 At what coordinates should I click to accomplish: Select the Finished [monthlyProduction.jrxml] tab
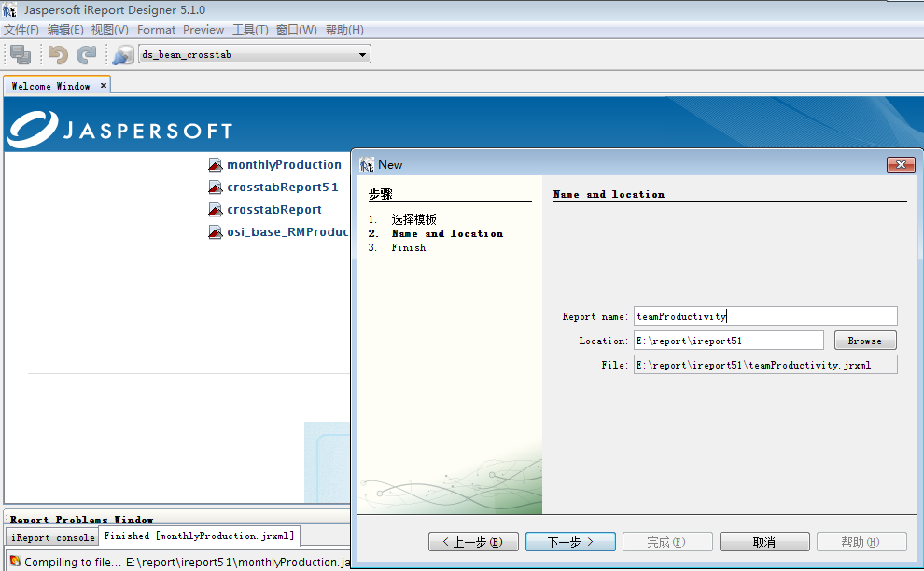pos(199,536)
